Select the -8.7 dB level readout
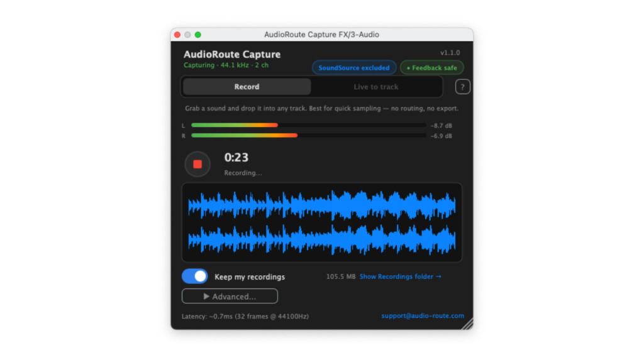Image resolution: width=644 pixels, height=355 pixels. coord(441,126)
